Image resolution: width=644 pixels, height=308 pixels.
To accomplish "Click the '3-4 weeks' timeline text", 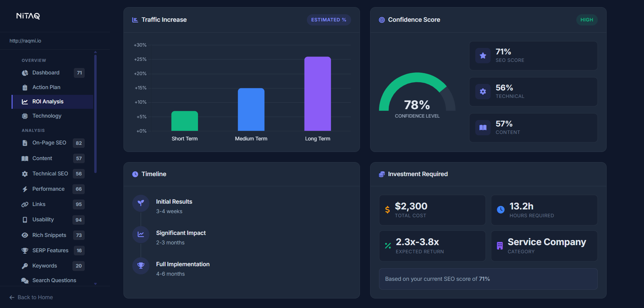I will pyautogui.click(x=169, y=211).
